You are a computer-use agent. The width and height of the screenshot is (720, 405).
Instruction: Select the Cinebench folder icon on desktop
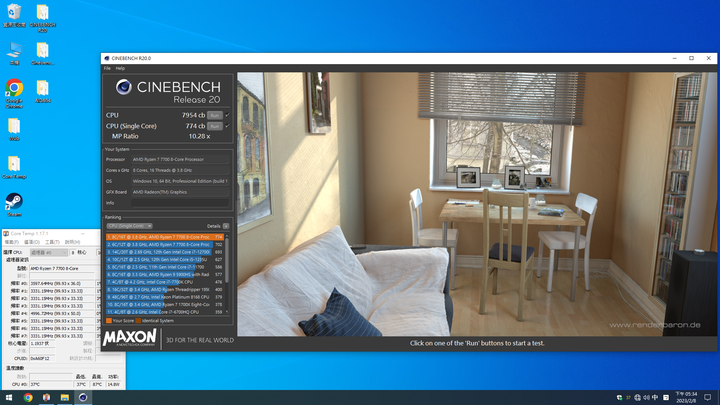click(x=43, y=53)
